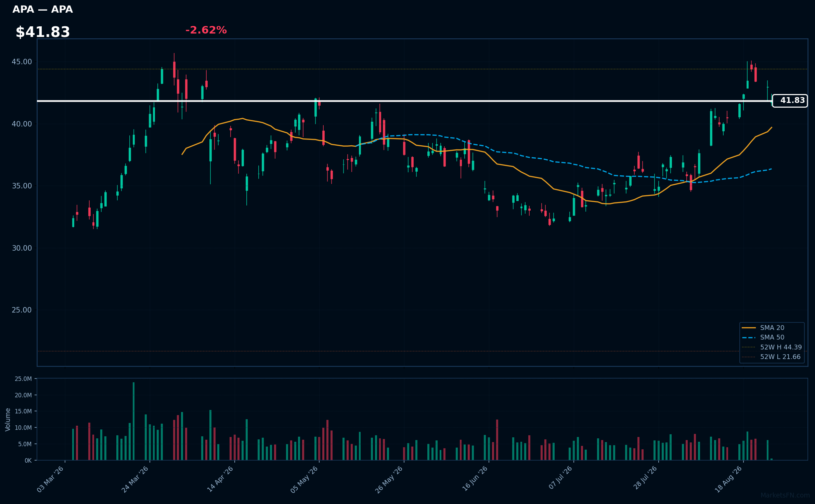Select the "18 Aug '26" date label
Image resolution: width=815 pixels, height=504 pixels.
728,479
